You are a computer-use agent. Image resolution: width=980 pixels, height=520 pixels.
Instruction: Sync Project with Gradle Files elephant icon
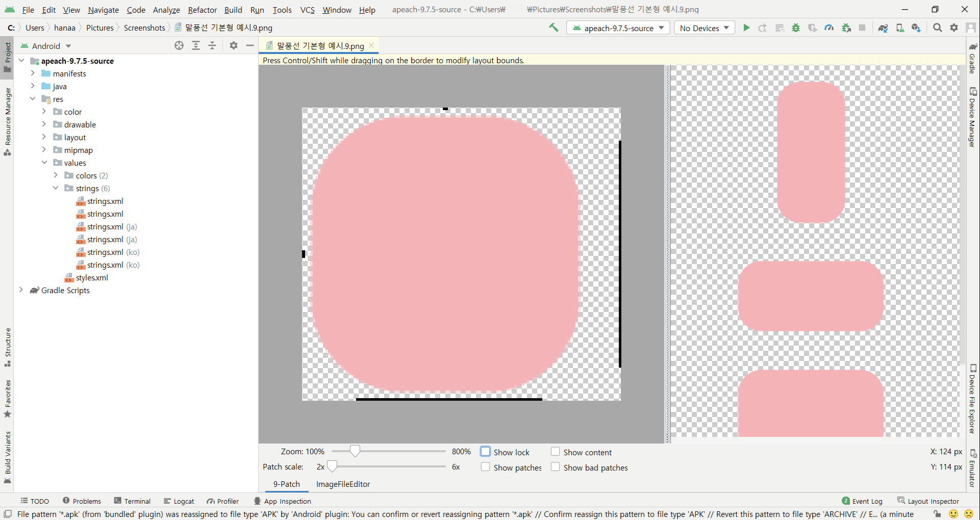click(x=883, y=28)
